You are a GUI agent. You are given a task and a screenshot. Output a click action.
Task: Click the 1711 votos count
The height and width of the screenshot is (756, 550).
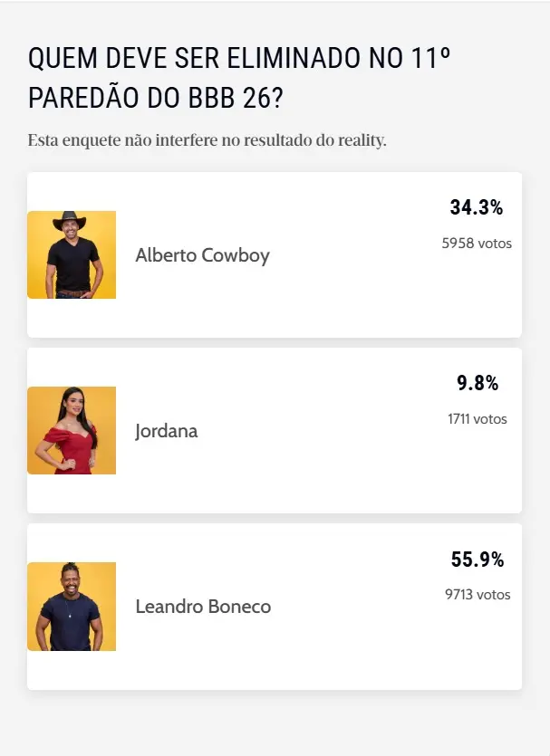pyautogui.click(x=478, y=419)
